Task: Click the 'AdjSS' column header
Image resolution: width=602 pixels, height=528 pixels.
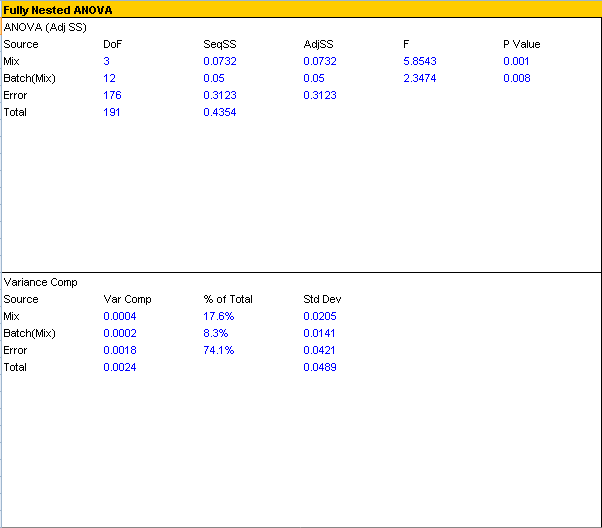Action: click(x=318, y=44)
